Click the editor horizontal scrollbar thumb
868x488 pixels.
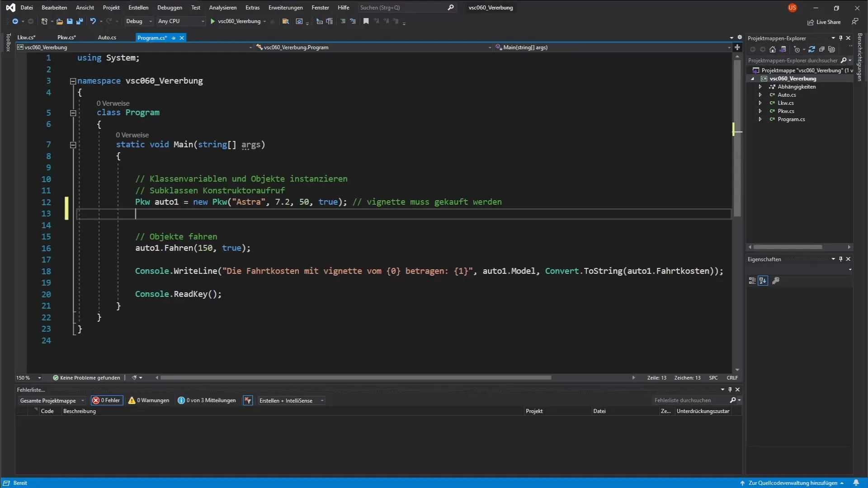[356, 378]
